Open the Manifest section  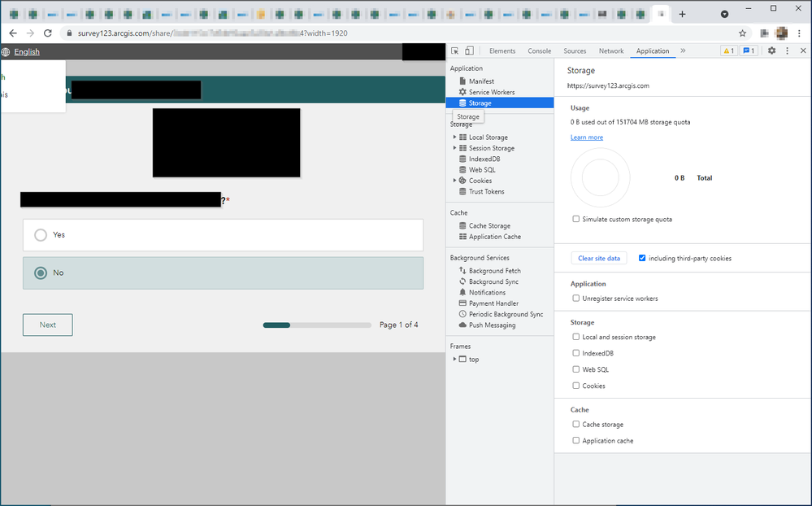pos(481,81)
